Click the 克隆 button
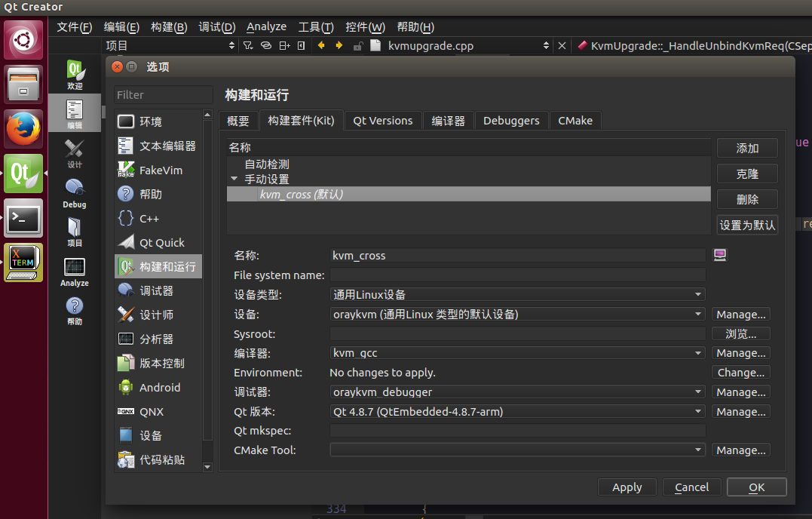The image size is (812, 519). pyautogui.click(x=747, y=174)
